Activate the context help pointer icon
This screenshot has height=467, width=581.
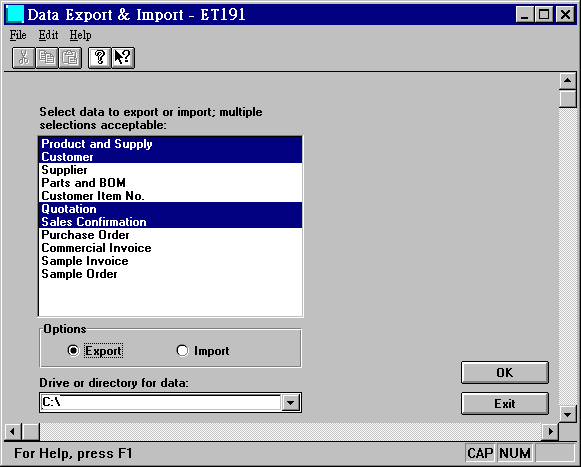pyautogui.click(x=123, y=58)
